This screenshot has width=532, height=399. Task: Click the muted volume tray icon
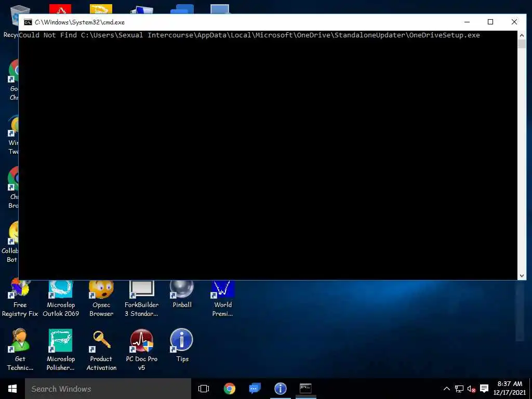tap(471, 389)
